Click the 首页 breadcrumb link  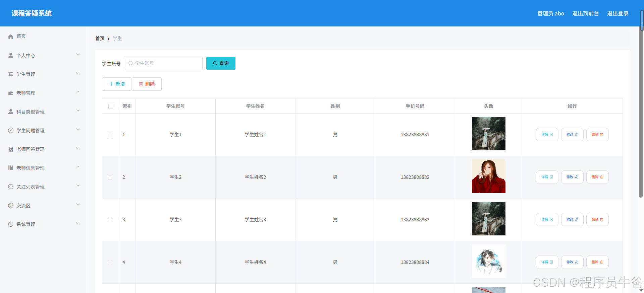click(100, 39)
